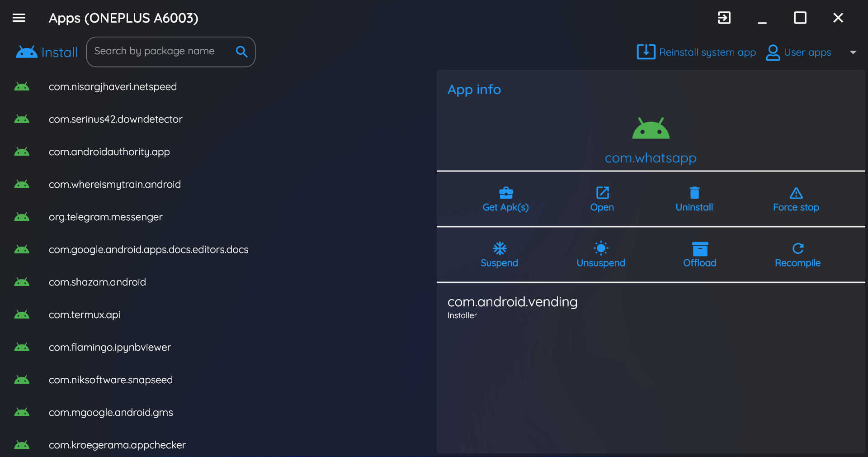The image size is (868, 457).
Task: Click Android icon beside com.whereismytrain.android
Action: (x=22, y=184)
